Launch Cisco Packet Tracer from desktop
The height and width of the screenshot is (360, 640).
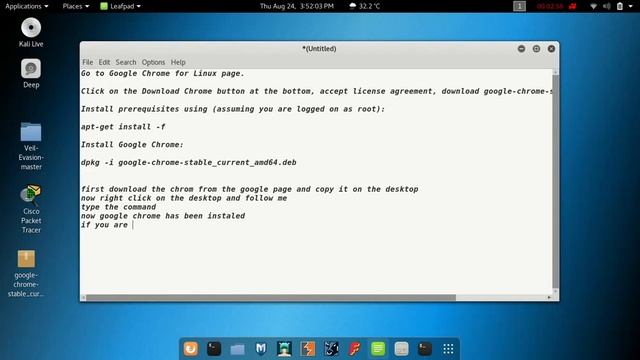[31, 195]
